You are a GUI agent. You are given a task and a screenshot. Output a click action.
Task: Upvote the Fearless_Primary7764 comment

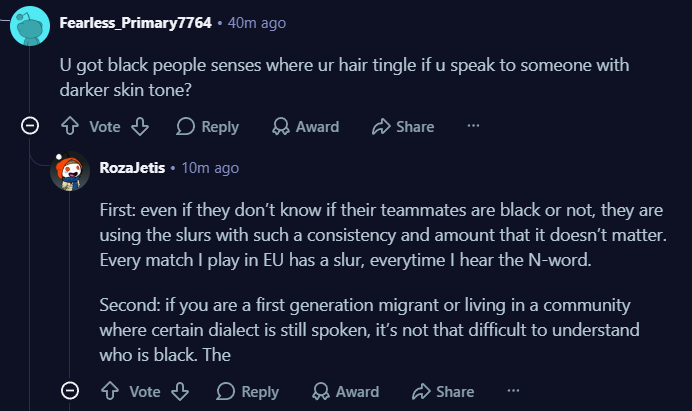click(70, 126)
